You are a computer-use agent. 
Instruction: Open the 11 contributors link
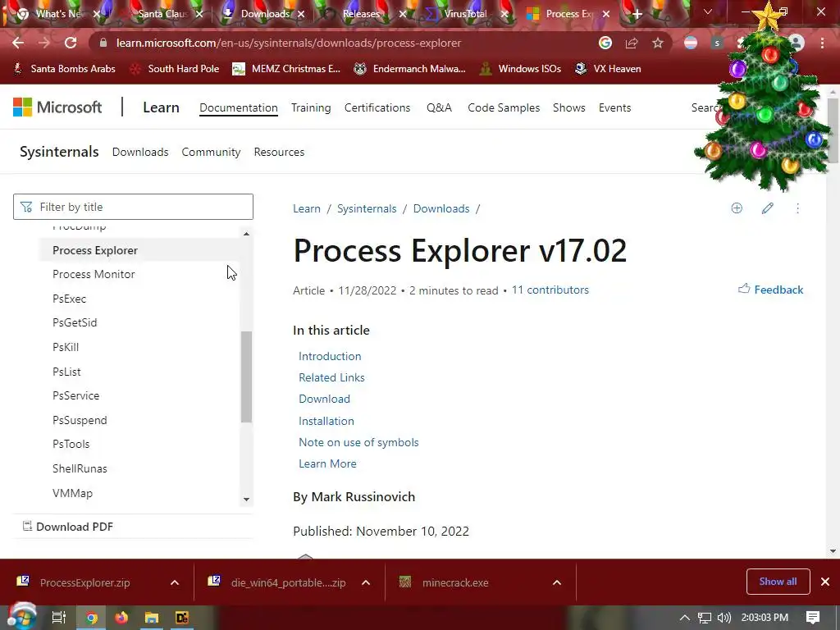[550, 290]
